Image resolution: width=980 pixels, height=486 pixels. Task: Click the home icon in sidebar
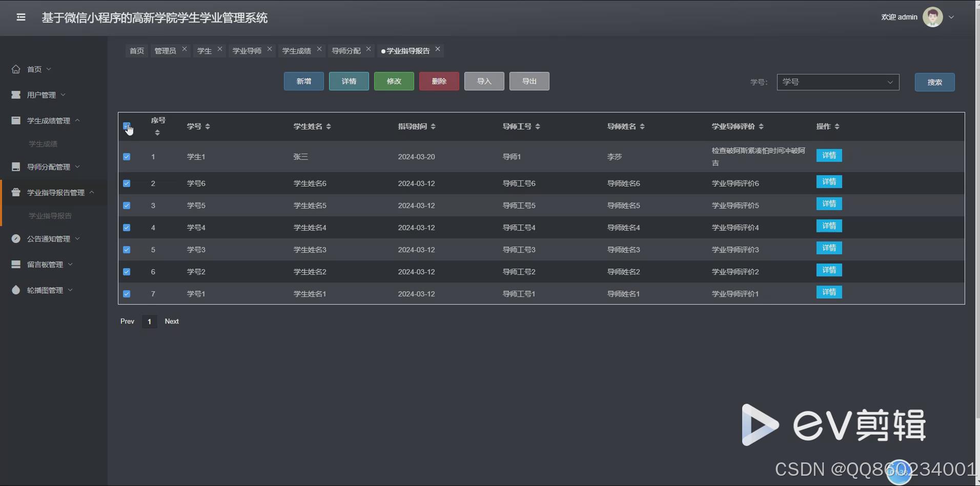[x=16, y=69]
